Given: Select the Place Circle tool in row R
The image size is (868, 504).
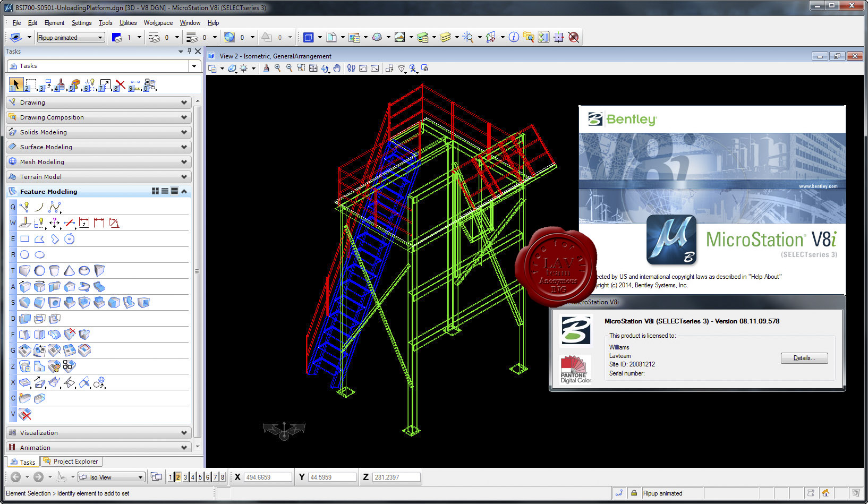Looking at the screenshot, I should (x=24, y=255).
